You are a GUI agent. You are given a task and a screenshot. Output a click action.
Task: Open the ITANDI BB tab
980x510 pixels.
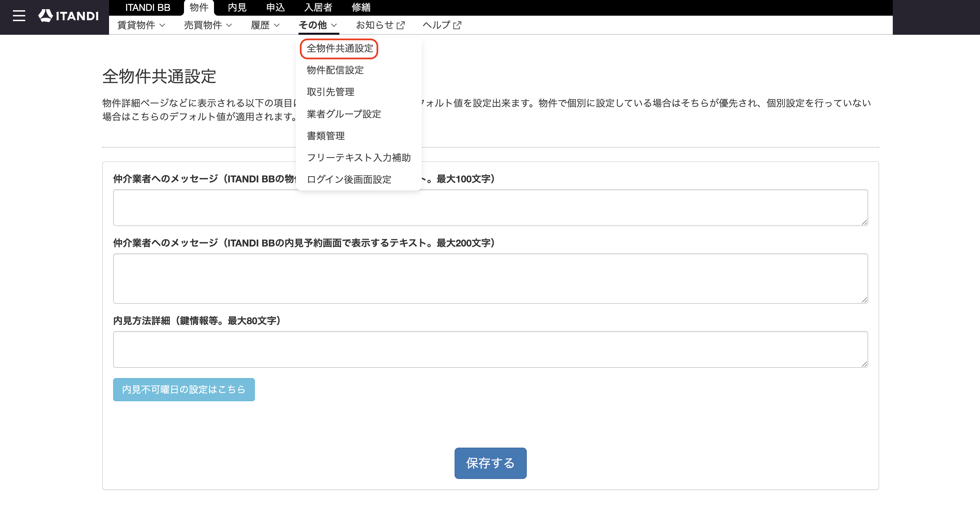tap(148, 7)
